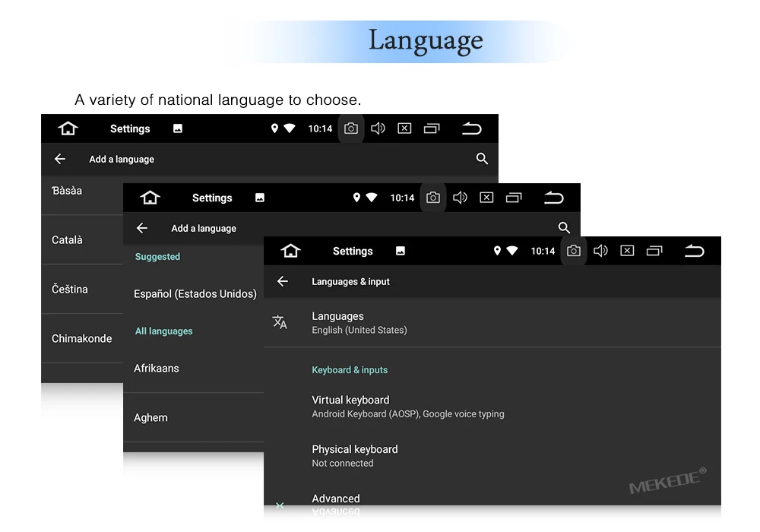Tap the Suggested header
The height and width of the screenshot is (532, 760).
(157, 257)
